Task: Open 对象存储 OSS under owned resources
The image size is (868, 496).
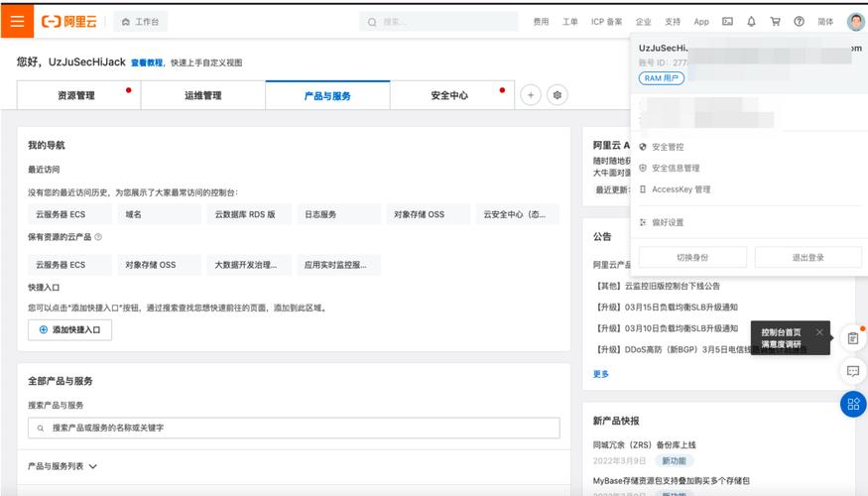Action: [x=160, y=265]
